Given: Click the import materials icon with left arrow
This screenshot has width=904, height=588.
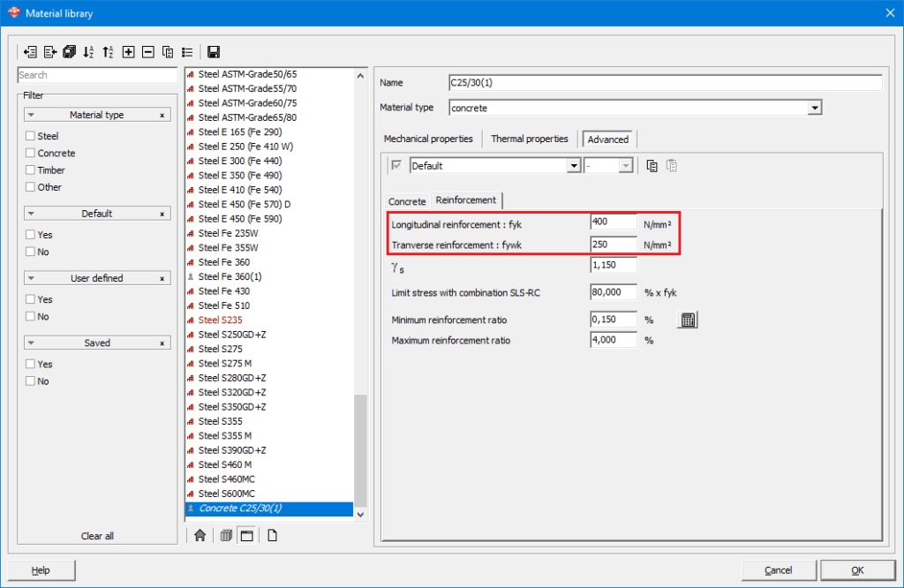Looking at the screenshot, I should click(x=30, y=52).
